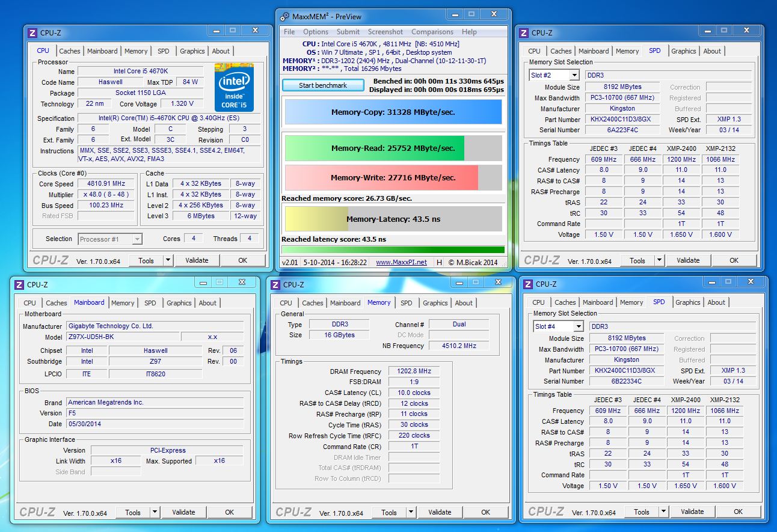Image resolution: width=777 pixels, height=532 pixels.
Task: Click the Serial Number 6A223F4C
Action: click(x=622, y=130)
